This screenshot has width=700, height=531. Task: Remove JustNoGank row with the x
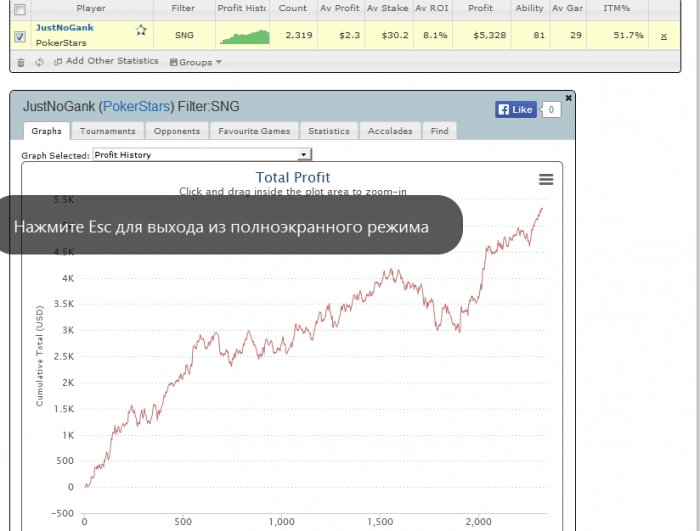point(664,36)
